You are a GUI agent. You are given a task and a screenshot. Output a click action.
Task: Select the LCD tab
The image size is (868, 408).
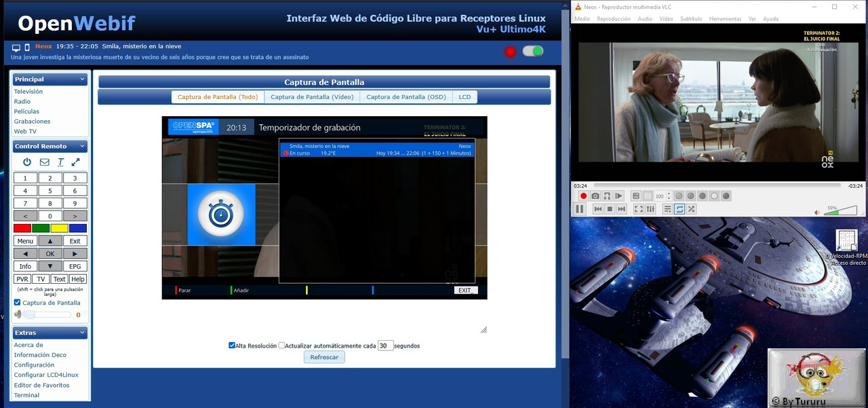coord(465,97)
